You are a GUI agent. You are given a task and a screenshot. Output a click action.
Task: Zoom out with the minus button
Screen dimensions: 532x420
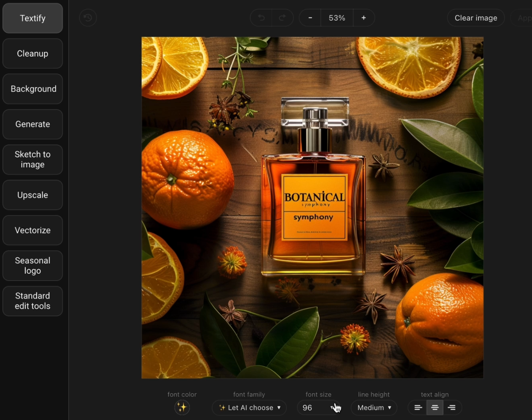[x=310, y=18]
